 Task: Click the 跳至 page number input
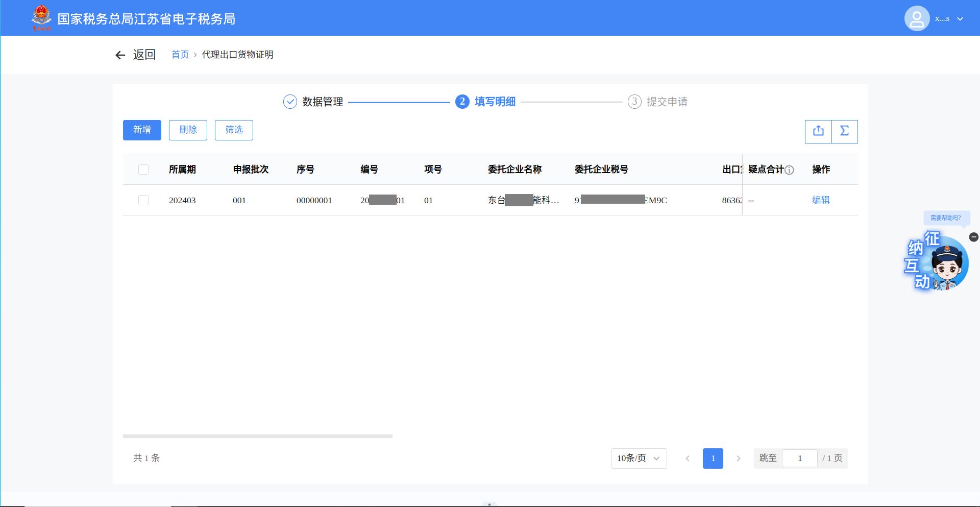click(799, 458)
